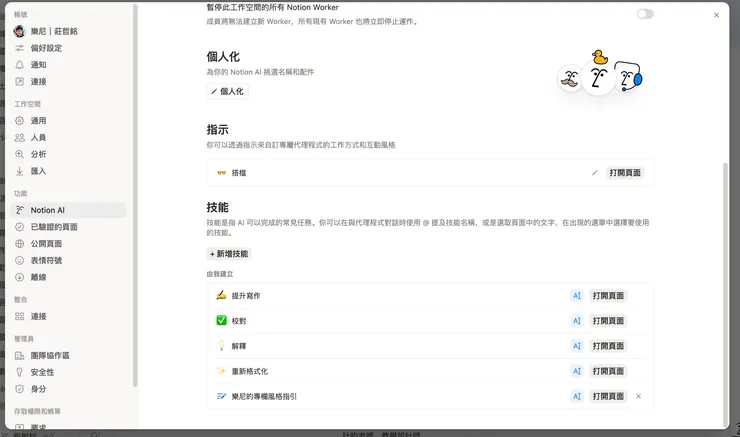Viewport: 740px width, 437px height.
Task: Close the settings dialog
Action: [716, 15]
